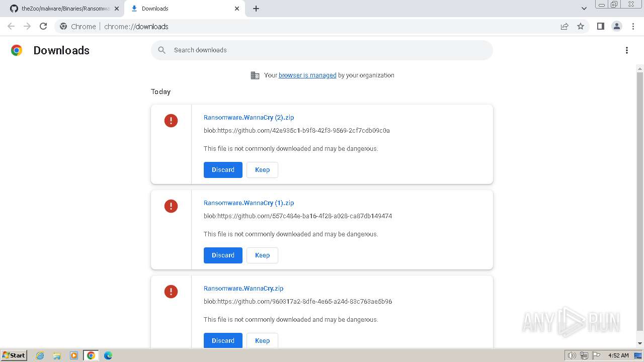
Task: Close the theZoo GitHub tab
Action: click(116, 9)
